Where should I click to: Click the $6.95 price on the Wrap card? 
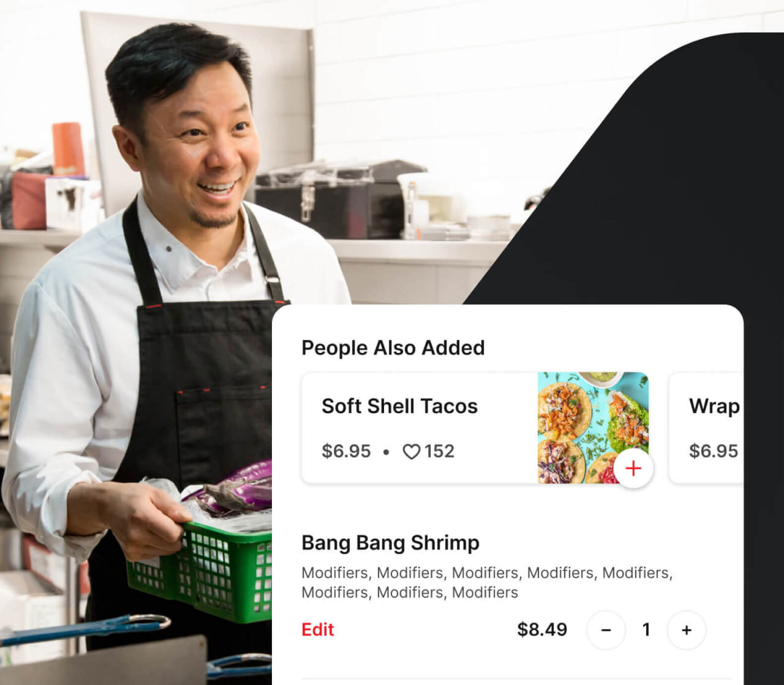714,451
